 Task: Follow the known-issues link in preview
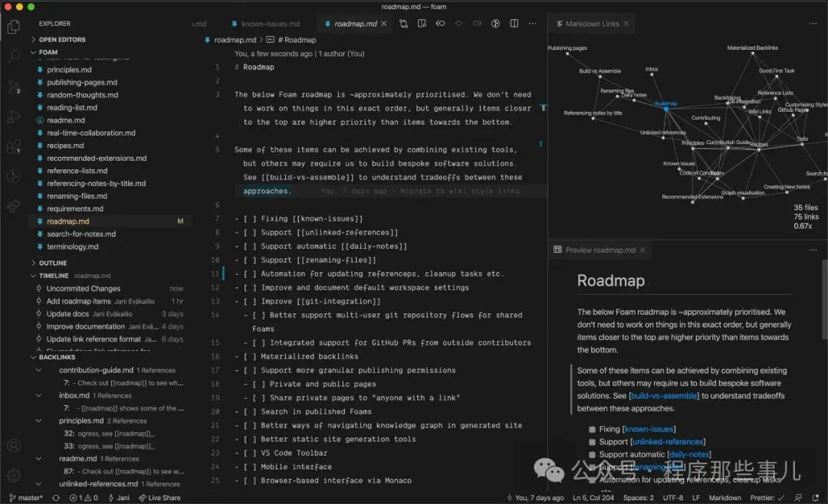pos(649,430)
